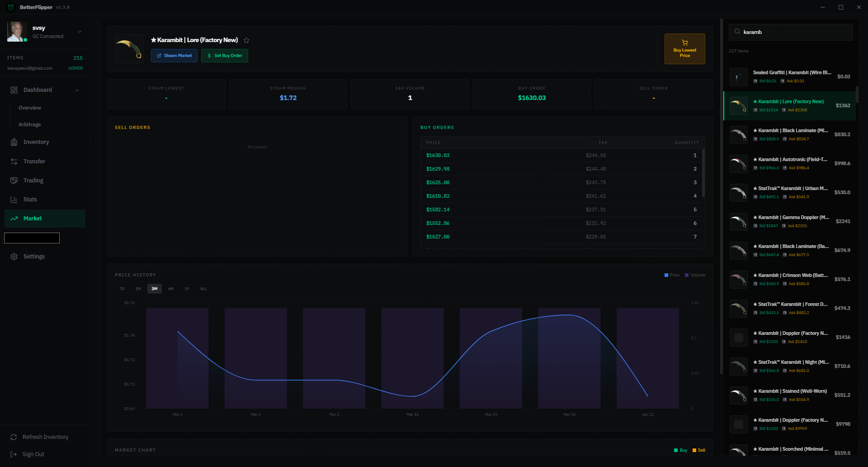The height and width of the screenshot is (467, 868).
Task: Open the Transfer section via its arrows icon
Action: [x=14, y=161]
